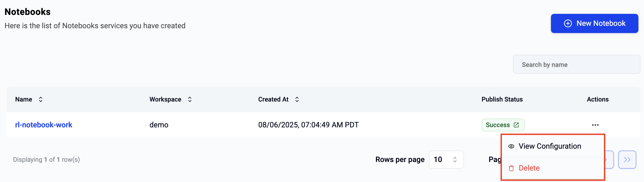The image size is (644, 182).
Task: Sort by Created At column arrows
Action: click(x=297, y=99)
